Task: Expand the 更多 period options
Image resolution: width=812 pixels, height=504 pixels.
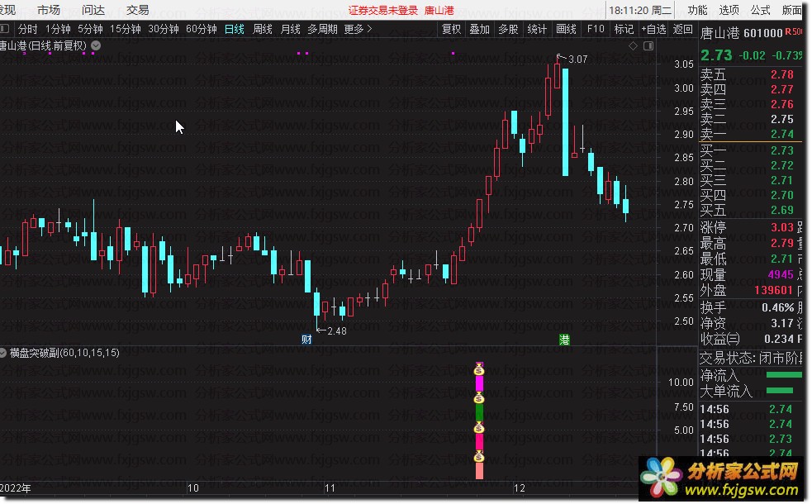Action: 358,29
